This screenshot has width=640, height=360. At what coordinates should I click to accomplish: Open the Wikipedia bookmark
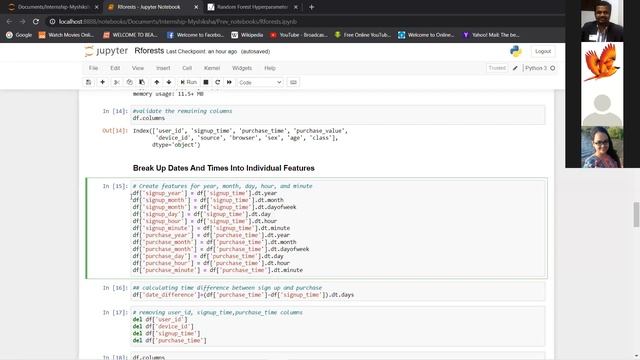click(x=247, y=35)
